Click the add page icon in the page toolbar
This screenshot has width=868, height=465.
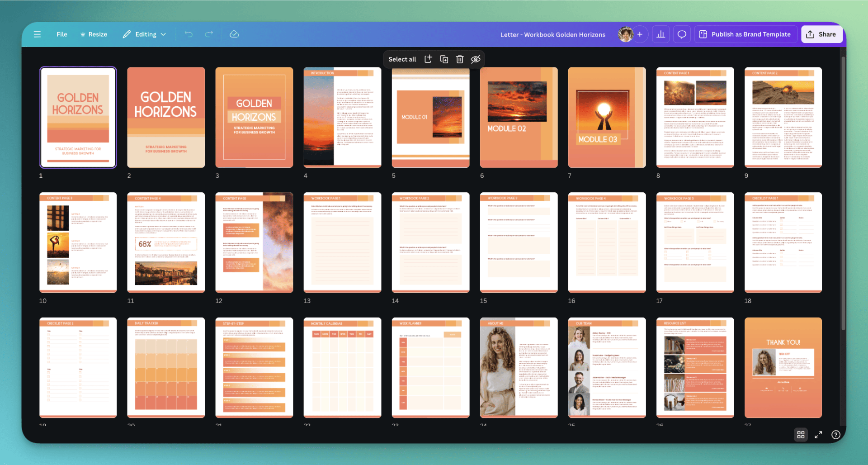[x=428, y=59]
